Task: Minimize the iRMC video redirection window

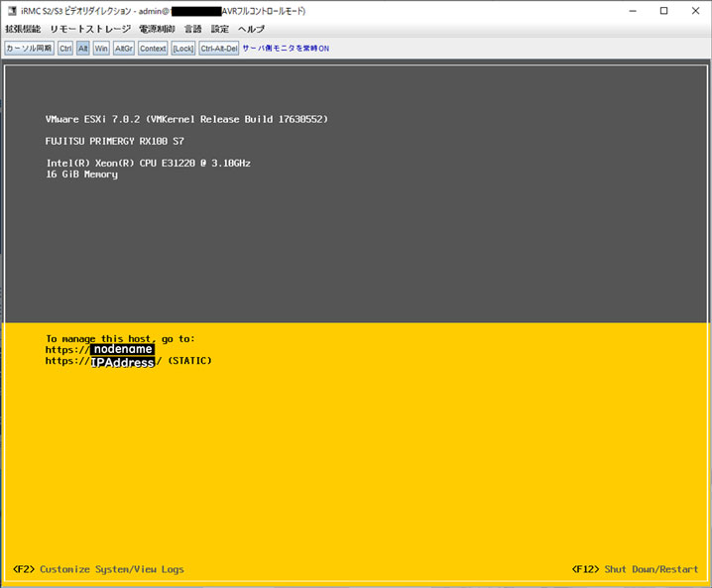Action: tap(633, 11)
